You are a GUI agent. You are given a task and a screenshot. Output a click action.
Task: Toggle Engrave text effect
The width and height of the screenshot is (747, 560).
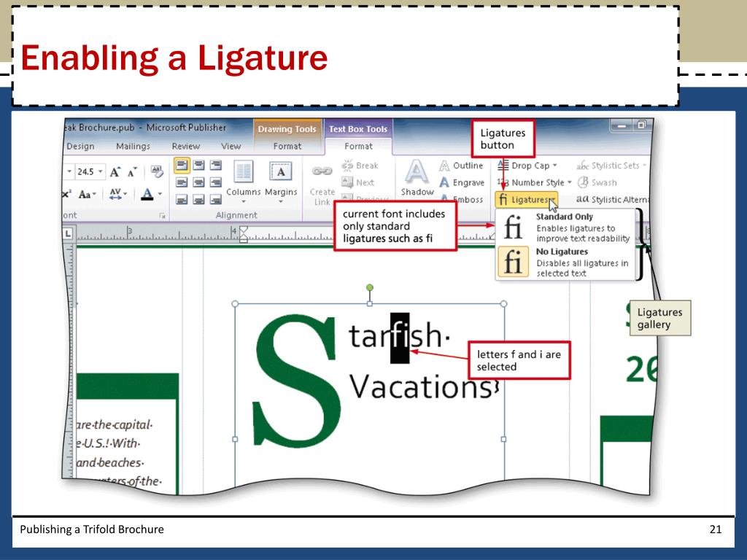(x=462, y=182)
